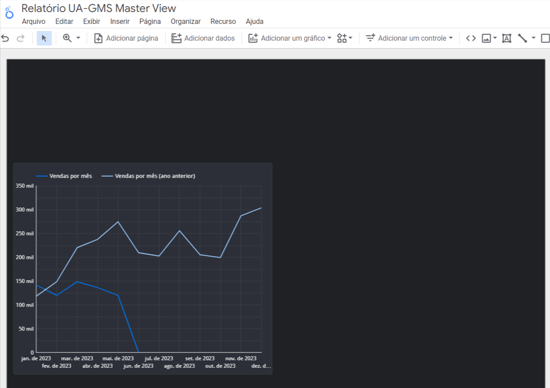
Task: Click the Looker Studio logo icon
Action: point(9,13)
